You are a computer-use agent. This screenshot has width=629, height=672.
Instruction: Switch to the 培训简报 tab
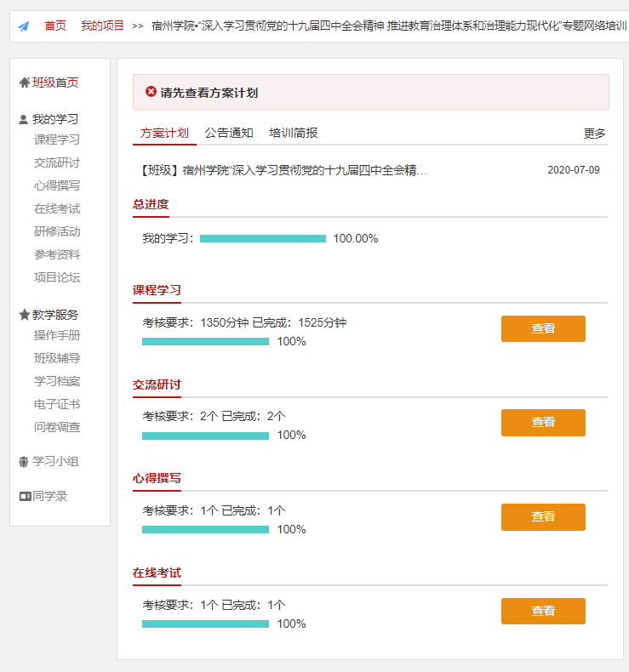tap(294, 133)
